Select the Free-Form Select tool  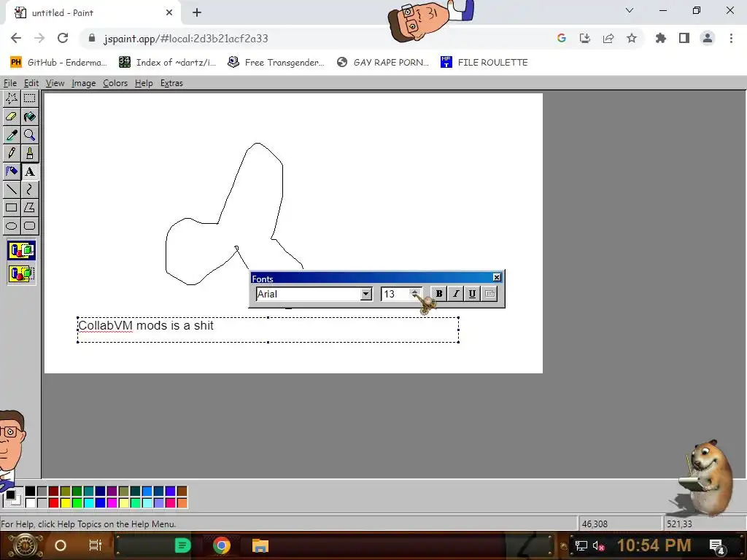click(x=12, y=98)
